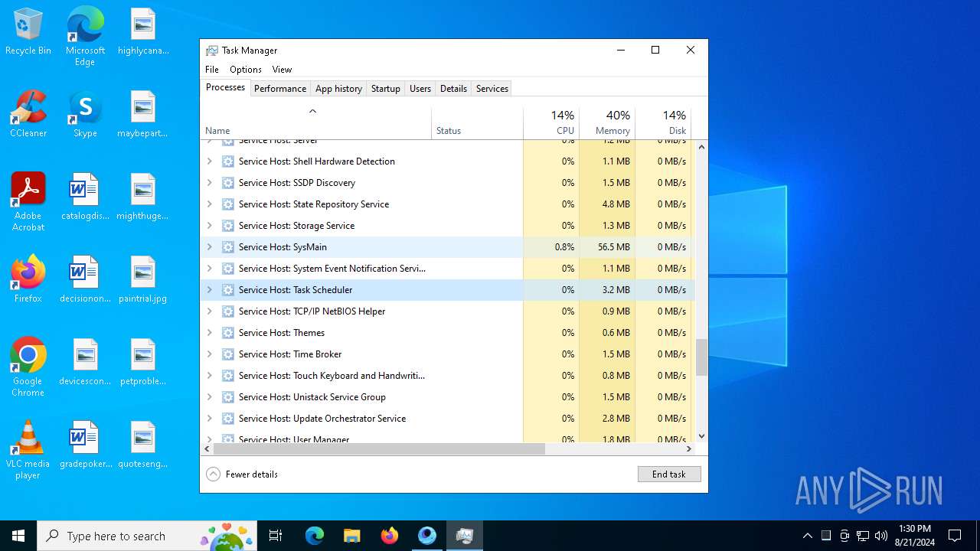This screenshot has height=551, width=980.
Task: Open Task View on the taskbar
Action: point(276,536)
